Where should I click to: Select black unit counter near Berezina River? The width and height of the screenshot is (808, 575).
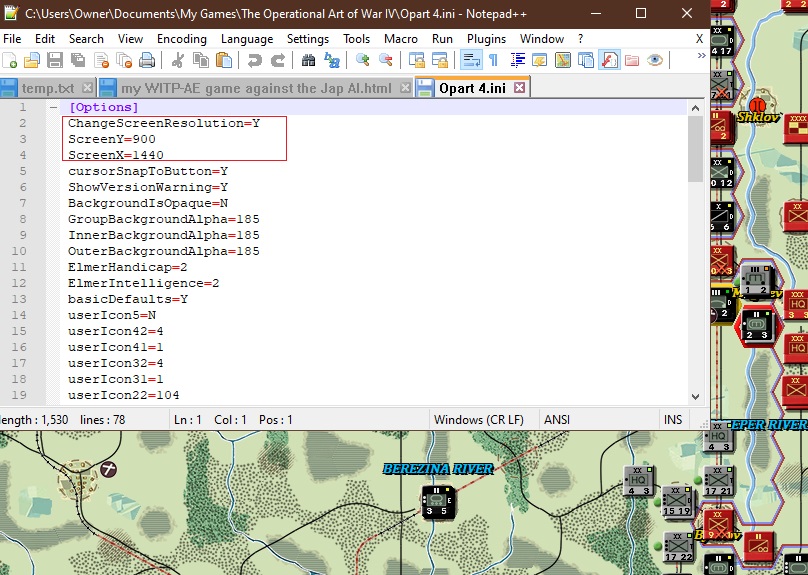[437, 502]
